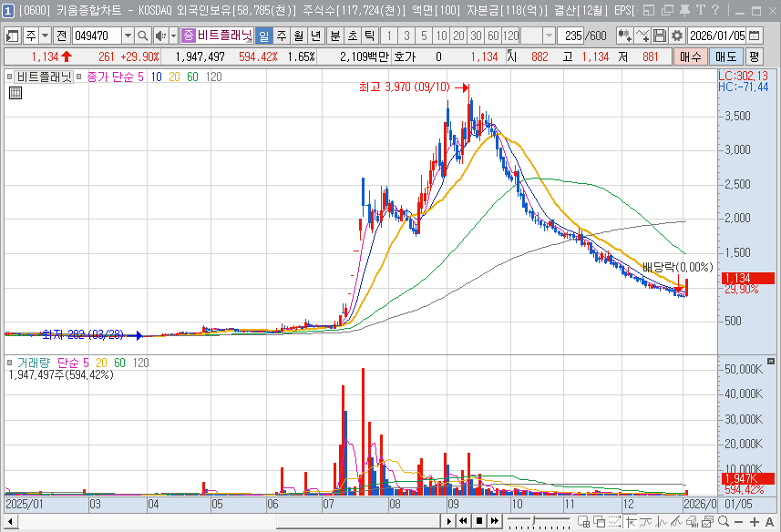Select the 10 interval preset
Viewport: 781px width, 532px height.
pyautogui.click(x=442, y=36)
